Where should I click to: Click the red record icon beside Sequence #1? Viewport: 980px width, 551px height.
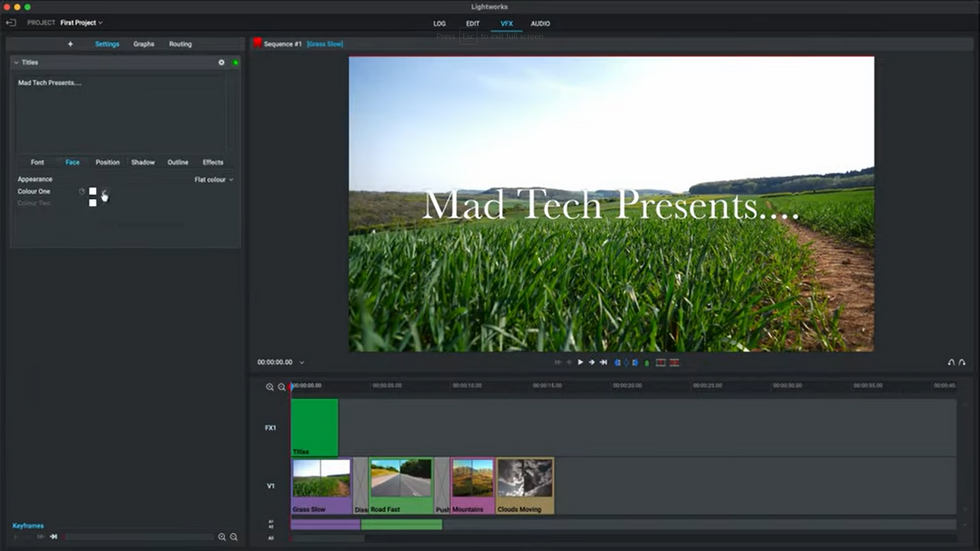coord(257,43)
